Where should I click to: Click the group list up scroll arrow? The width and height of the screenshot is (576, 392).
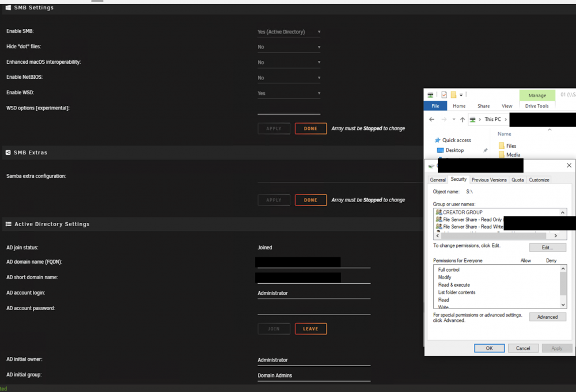pos(562,212)
